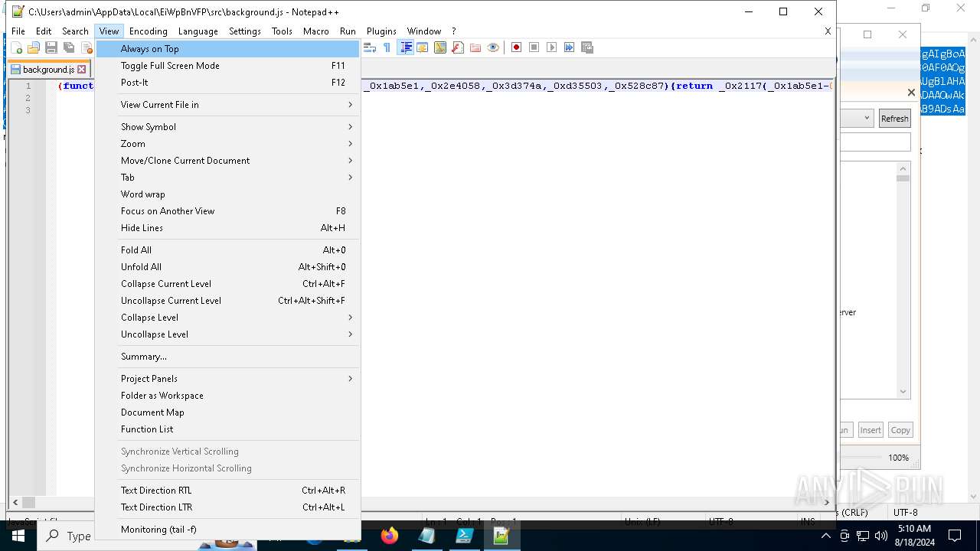Click the New file toolbar icon

click(x=16, y=47)
